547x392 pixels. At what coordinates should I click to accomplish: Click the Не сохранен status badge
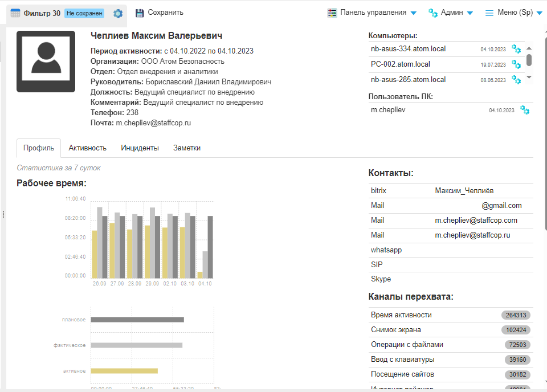pos(84,13)
